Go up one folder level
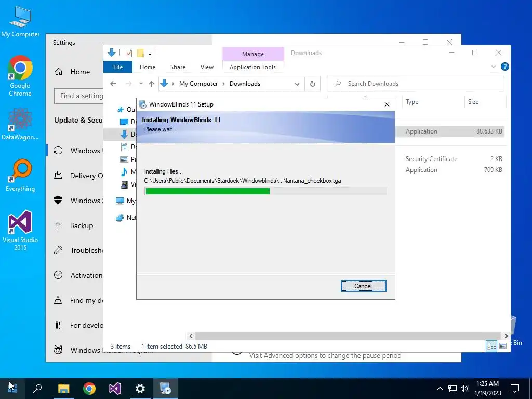This screenshot has height=399, width=532. click(152, 84)
